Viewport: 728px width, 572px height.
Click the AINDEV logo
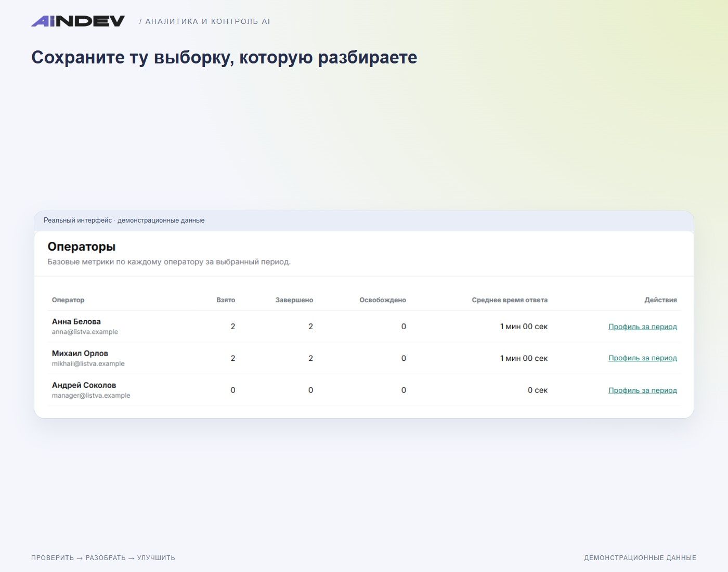click(x=78, y=21)
